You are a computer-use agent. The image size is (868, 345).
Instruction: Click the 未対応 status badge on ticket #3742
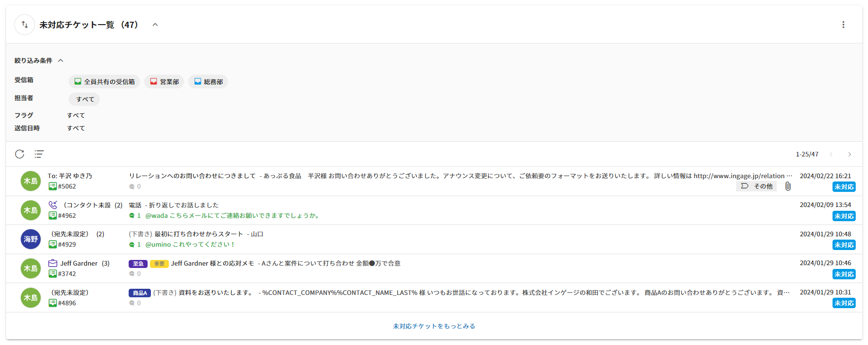click(844, 274)
